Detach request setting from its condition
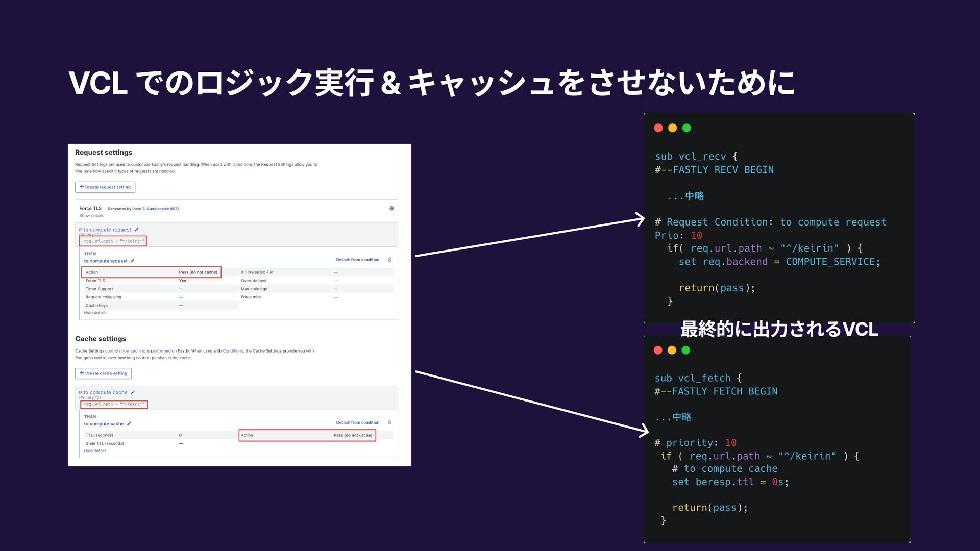This screenshot has height=551, width=980. pos(357,260)
